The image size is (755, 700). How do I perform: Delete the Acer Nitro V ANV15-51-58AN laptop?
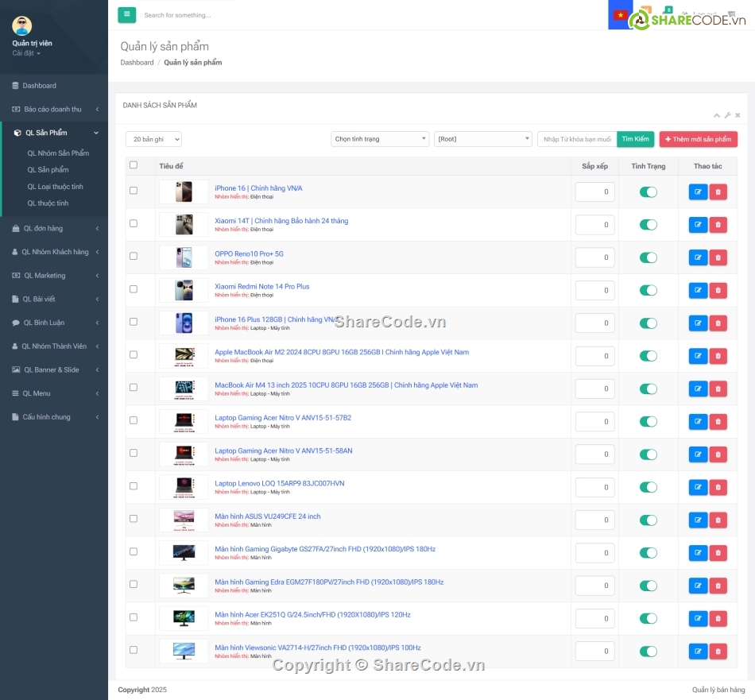pyautogui.click(x=718, y=454)
